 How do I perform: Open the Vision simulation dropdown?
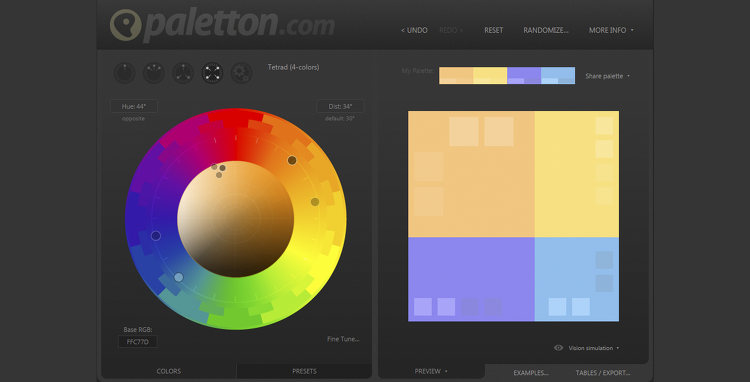coord(594,348)
